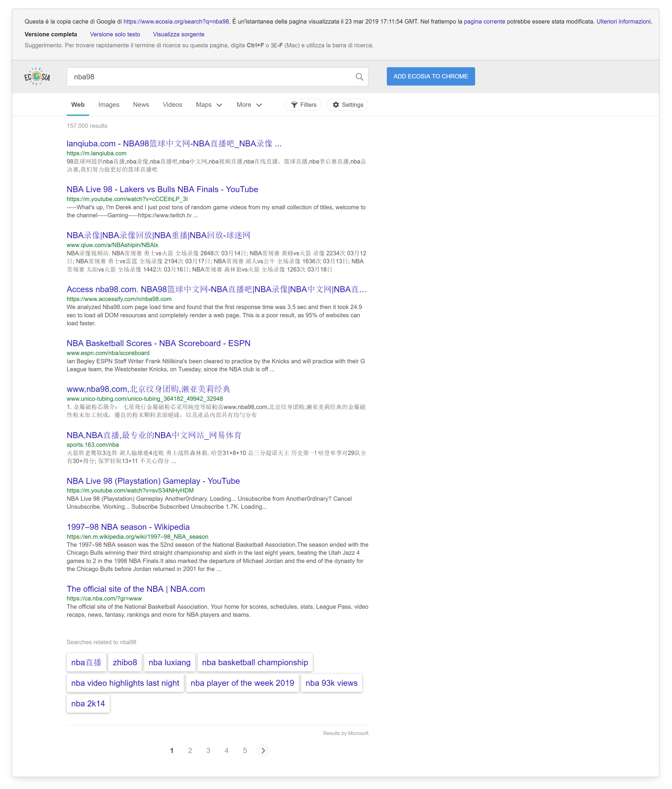Open the pagina corrente link
672x789 pixels.
[x=484, y=22]
